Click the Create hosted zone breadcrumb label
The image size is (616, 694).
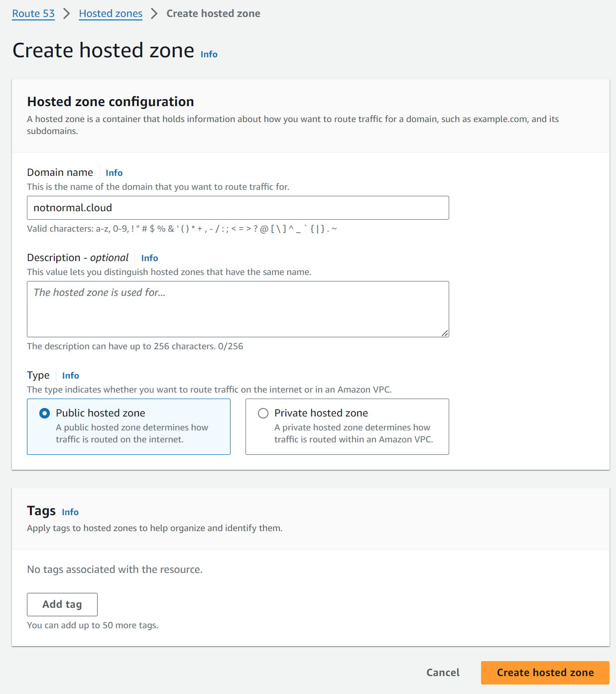[213, 13]
